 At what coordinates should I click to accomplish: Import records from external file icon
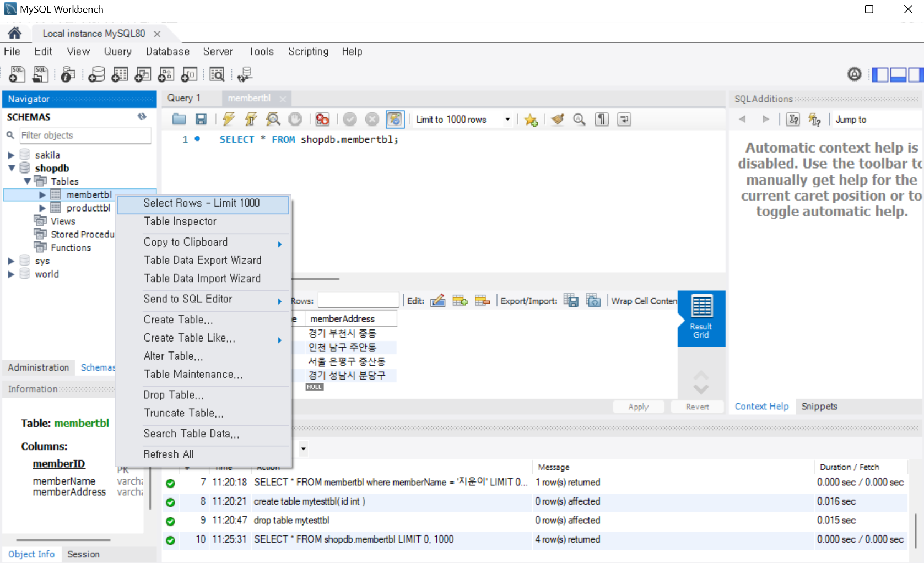click(593, 301)
